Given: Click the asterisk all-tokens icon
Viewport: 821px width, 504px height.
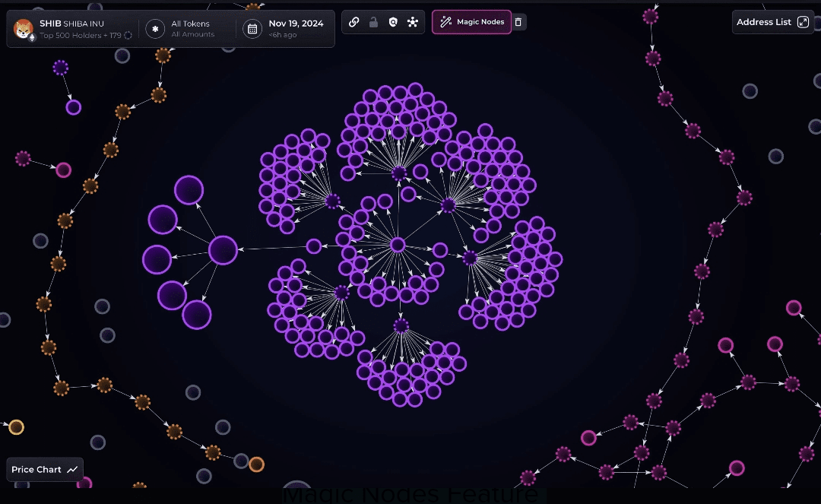Looking at the screenshot, I should [x=155, y=29].
